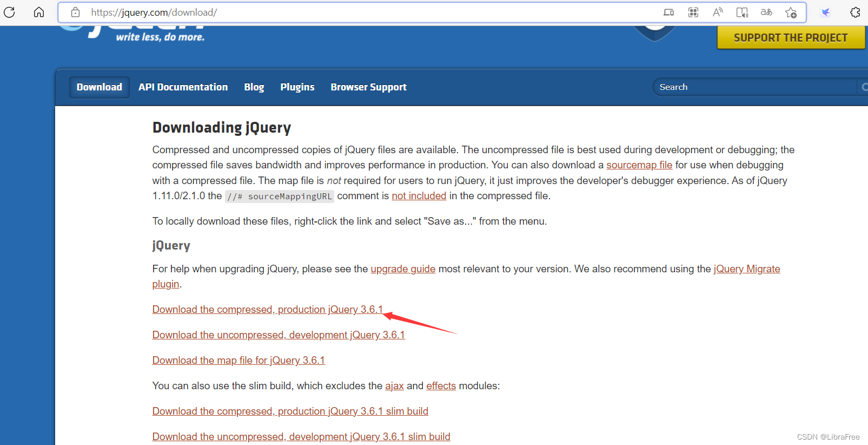Open the immersive reader icon
Image resolution: width=868 pixels, height=445 pixels.
coord(742,12)
